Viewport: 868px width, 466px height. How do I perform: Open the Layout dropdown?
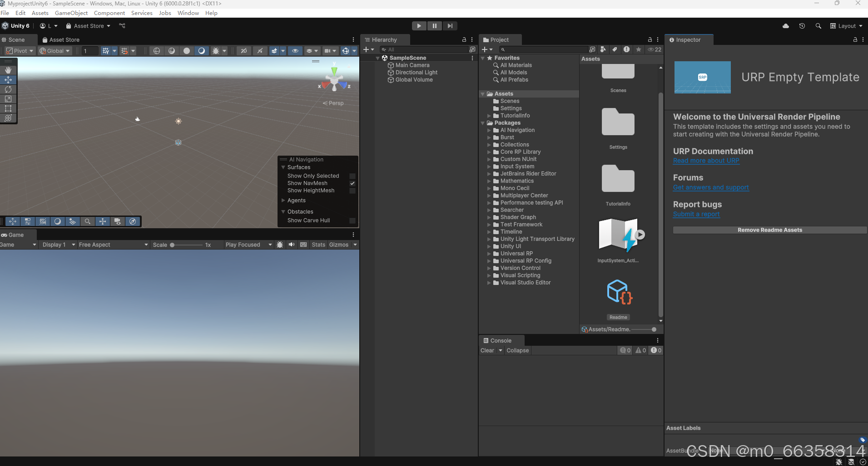tap(846, 26)
